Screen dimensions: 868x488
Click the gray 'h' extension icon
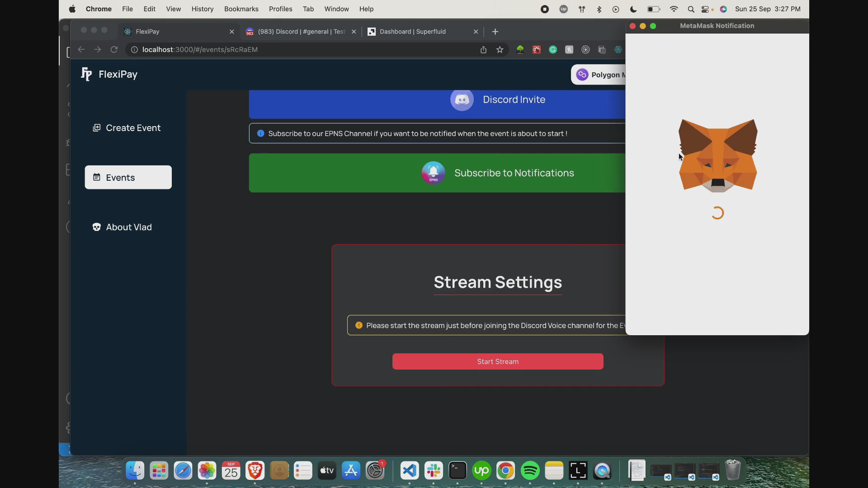click(569, 50)
